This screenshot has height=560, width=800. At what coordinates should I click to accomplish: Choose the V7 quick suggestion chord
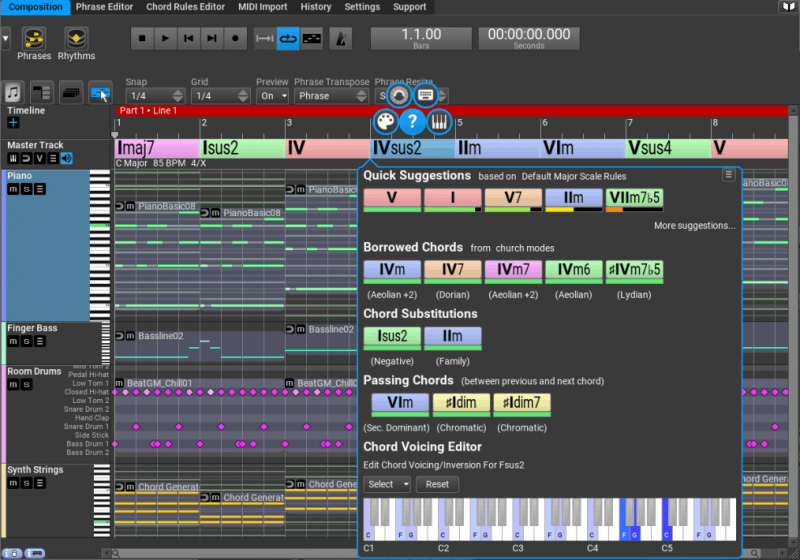513,198
